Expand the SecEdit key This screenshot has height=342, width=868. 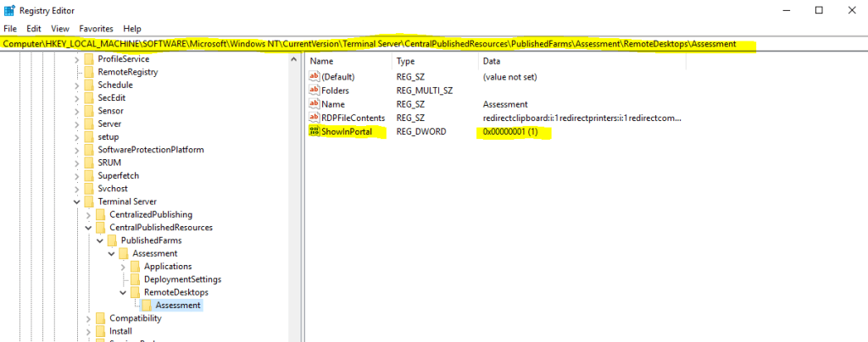[x=77, y=98]
